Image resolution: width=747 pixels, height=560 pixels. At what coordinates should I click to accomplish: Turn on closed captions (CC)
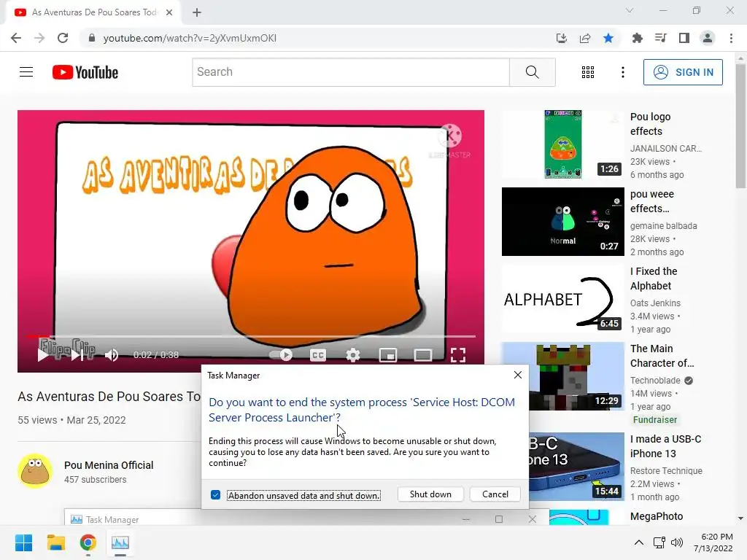318,355
